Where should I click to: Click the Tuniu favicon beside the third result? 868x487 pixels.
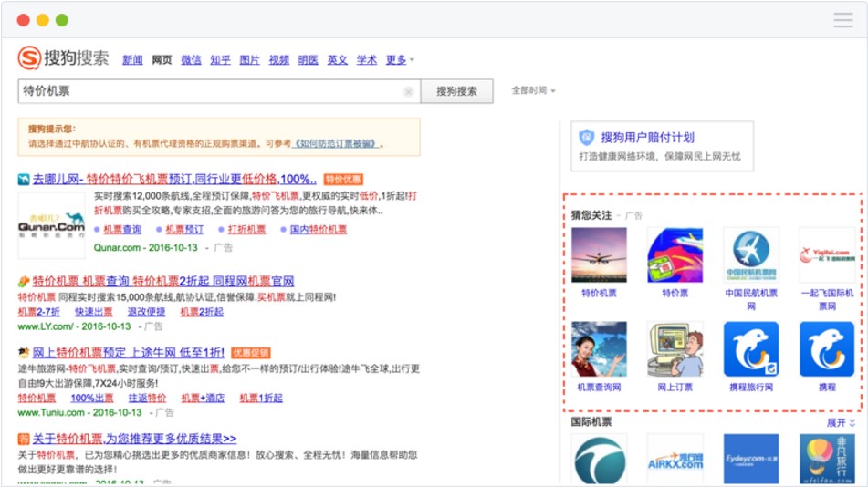(23, 353)
